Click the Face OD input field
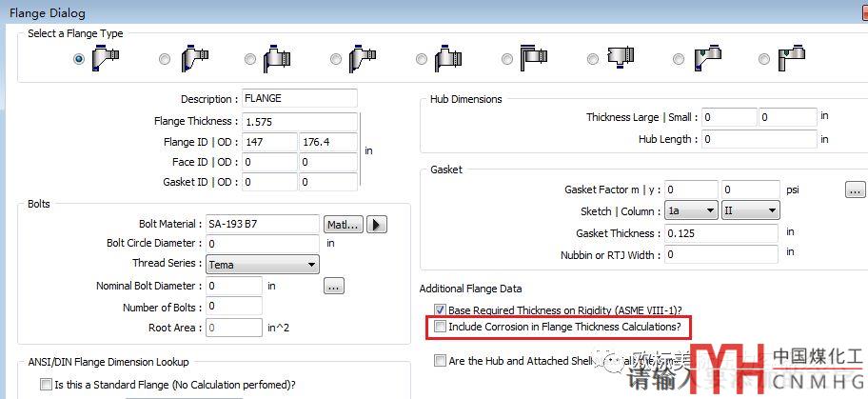The height and width of the screenshot is (399, 868). (x=328, y=162)
